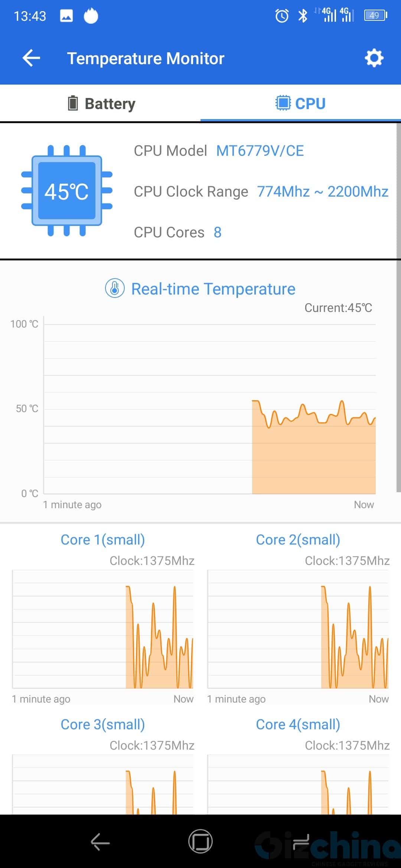
Task: Tap the alarm clock status icon
Action: [282, 16]
